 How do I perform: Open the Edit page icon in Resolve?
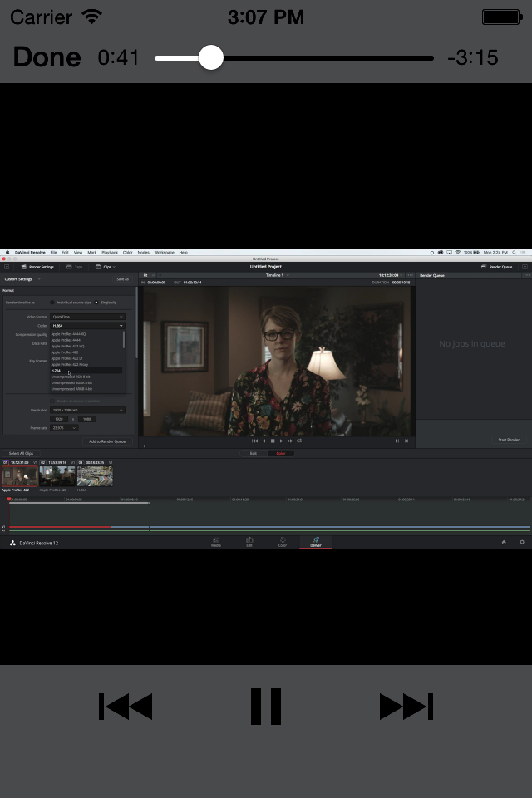pos(249,541)
